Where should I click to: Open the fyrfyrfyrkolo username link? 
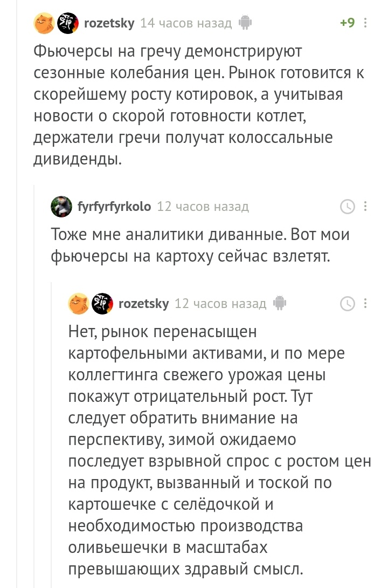pos(114,207)
